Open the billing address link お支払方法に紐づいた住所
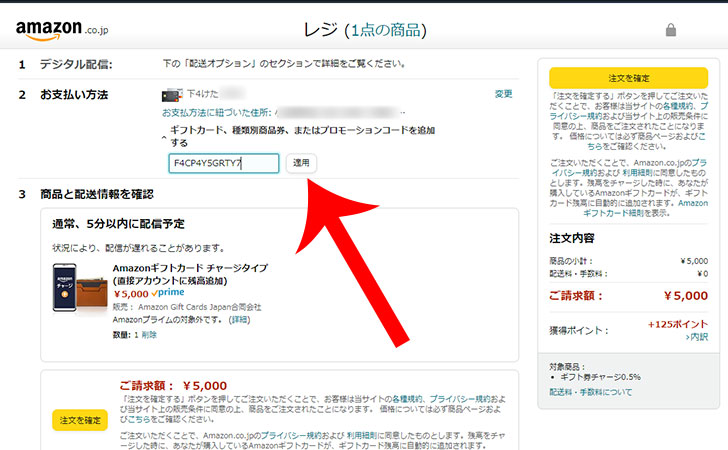Viewport: 728px width, 450px height. pyautogui.click(x=216, y=112)
